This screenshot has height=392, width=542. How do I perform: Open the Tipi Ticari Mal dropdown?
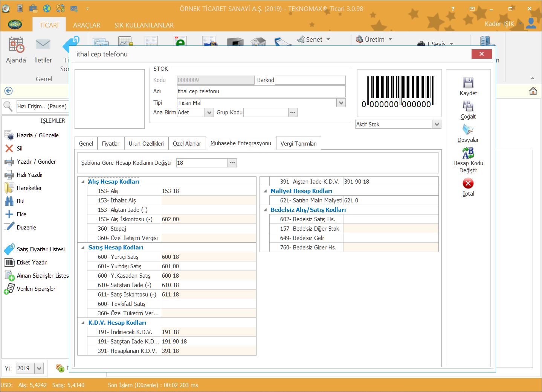click(341, 103)
